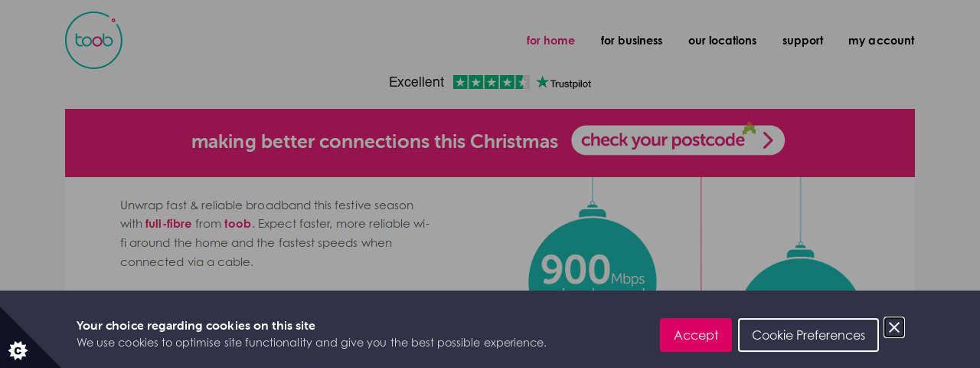The width and height of the screenshot is (980, 368).
Task: Follow the full-fibre link
Action: pyautogui.click(x=168, y=224)
